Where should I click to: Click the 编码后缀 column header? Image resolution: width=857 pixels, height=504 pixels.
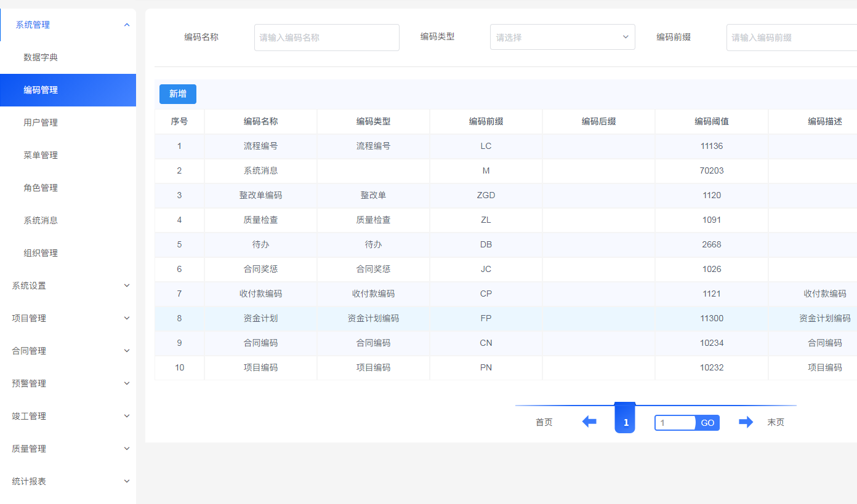click(x=599, y=121)
